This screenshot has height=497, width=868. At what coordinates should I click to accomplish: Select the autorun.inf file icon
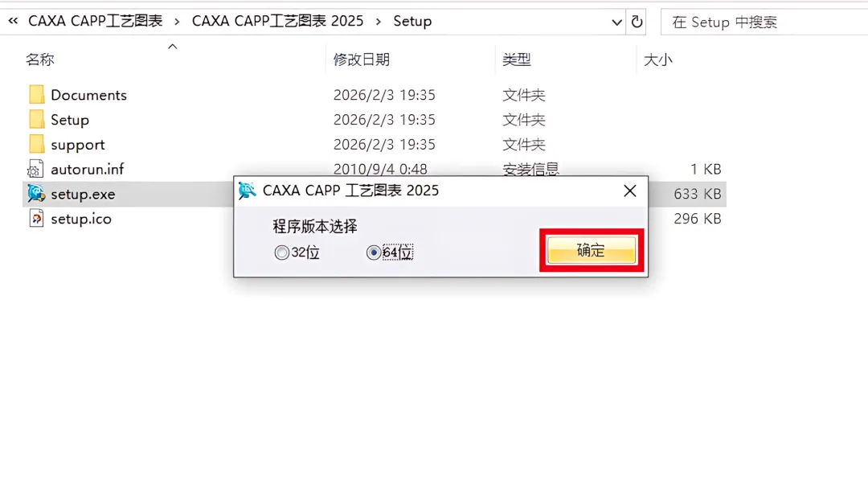pyautogui.click(x=35, y=169)
